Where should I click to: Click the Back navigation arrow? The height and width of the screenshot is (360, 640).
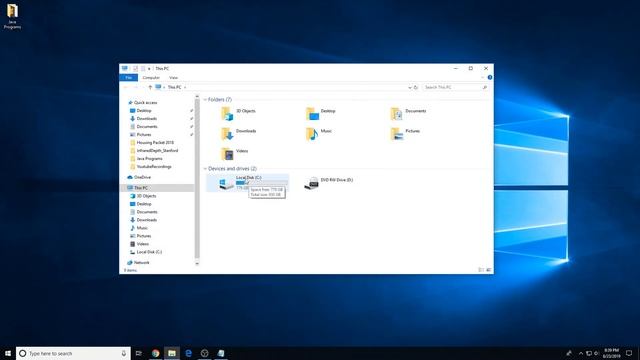126,87
